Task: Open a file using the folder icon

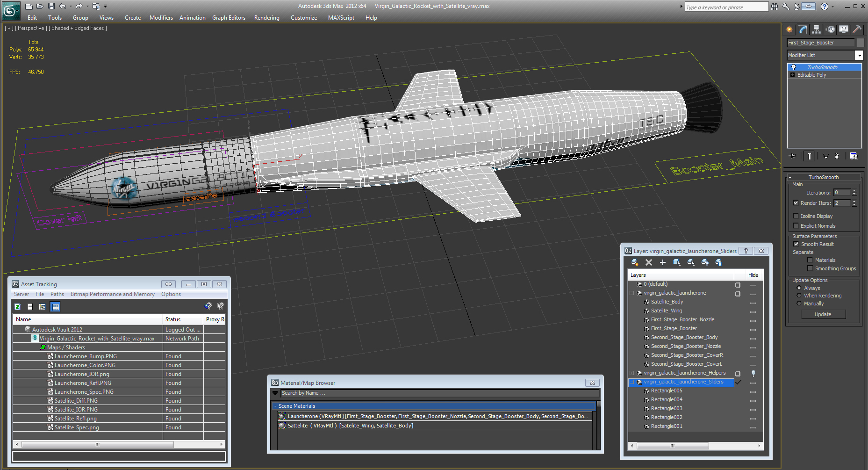Action: (40, 7)
